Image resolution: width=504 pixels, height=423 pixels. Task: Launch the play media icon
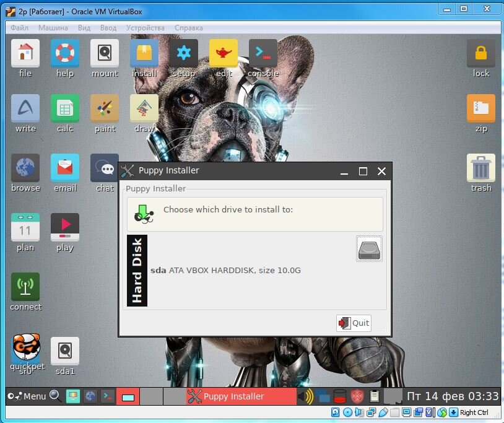click(x=65, y=227)
